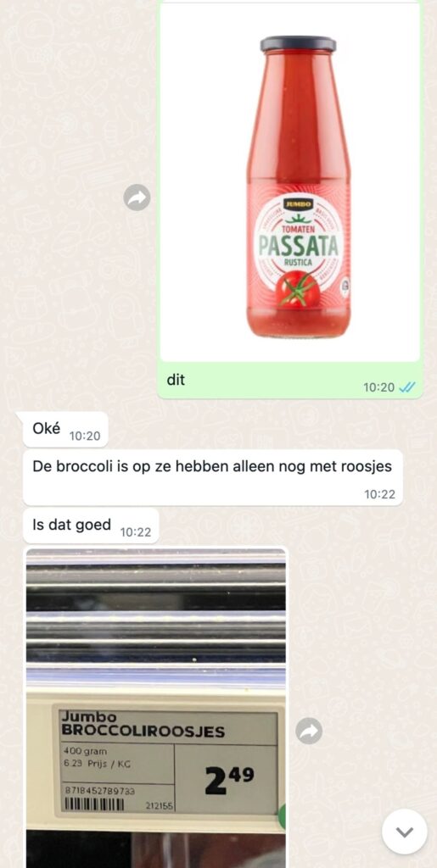Click the blue double-check read receipt
The width and height of the screenshot is (437, 868).
click(x=406, y=387)
